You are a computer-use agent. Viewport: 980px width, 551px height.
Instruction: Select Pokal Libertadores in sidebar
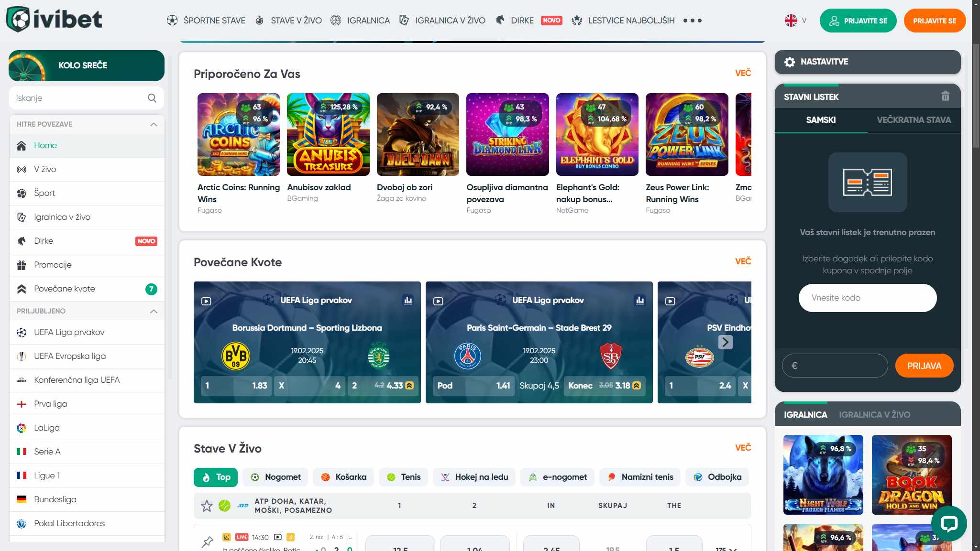(x=87, y=524)
